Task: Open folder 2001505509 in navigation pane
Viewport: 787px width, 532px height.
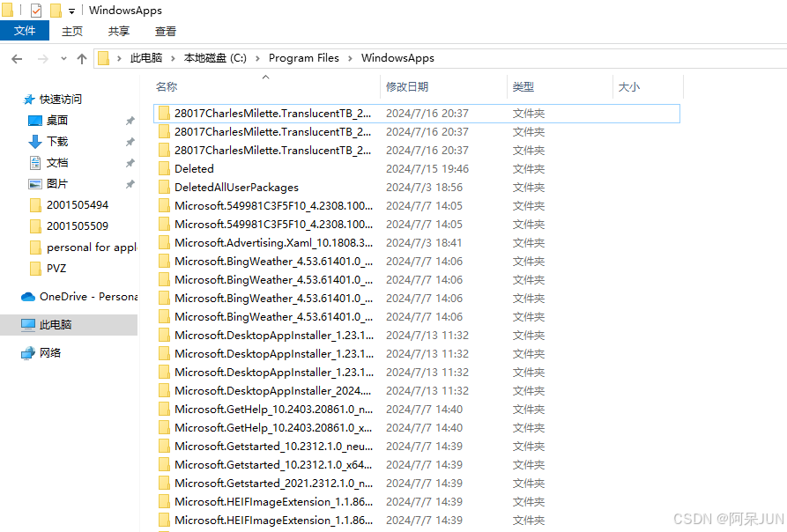Action: pos(78,225)
